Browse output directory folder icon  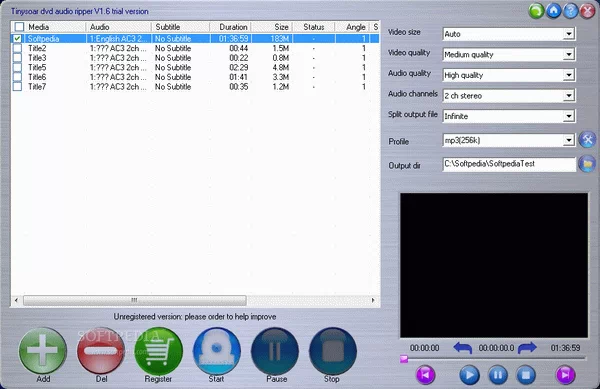[x=587, y=164]
